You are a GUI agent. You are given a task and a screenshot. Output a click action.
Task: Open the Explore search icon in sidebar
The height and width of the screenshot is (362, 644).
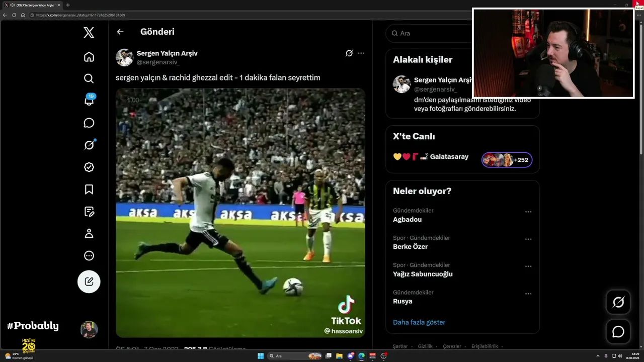point(89,78)
